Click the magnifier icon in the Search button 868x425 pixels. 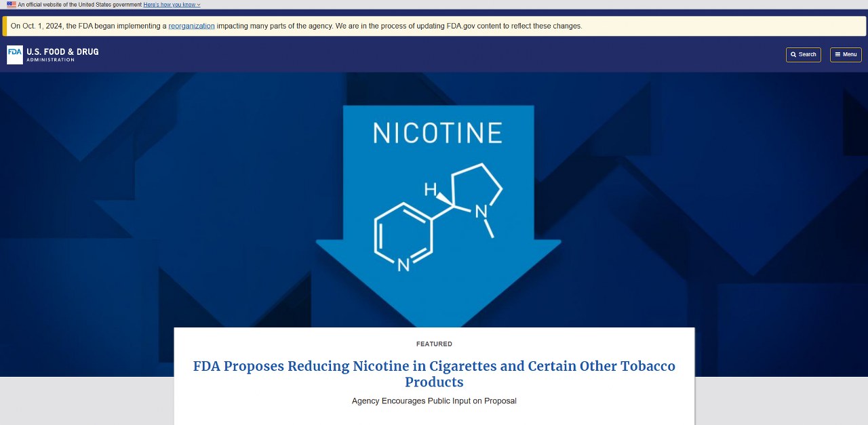(x=793, y=55)
